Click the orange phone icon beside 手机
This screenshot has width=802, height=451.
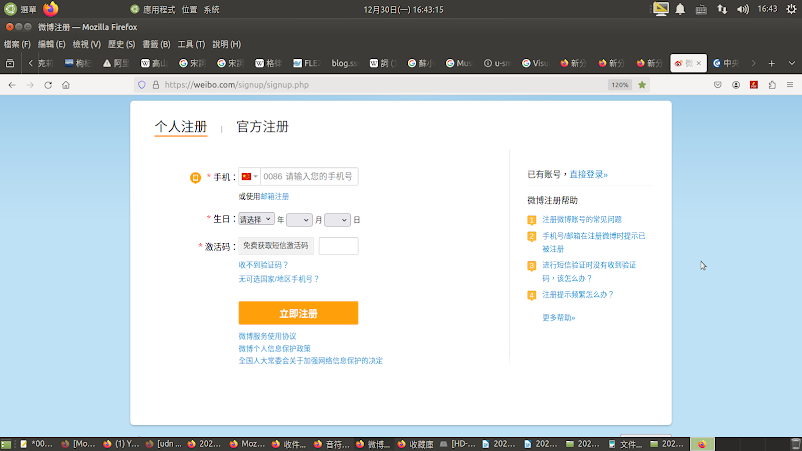(195, 177)
